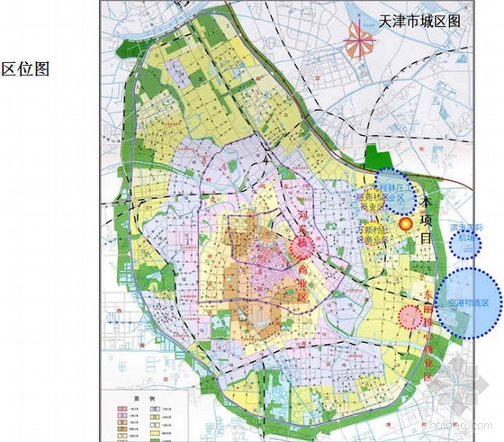Click the 滨海国际机场 blue dotted circle

pyautogui.click(x=465, y=244)
